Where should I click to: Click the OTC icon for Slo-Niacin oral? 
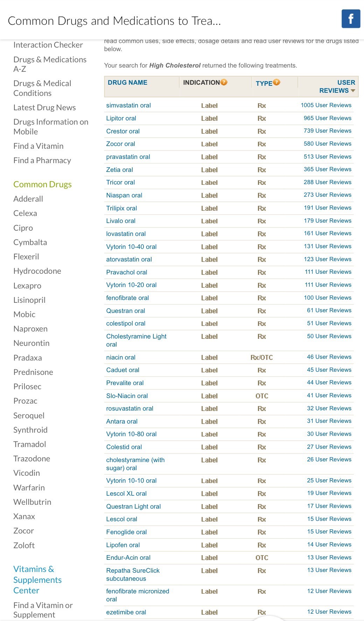pyautogui.click(x=262, y=396)
